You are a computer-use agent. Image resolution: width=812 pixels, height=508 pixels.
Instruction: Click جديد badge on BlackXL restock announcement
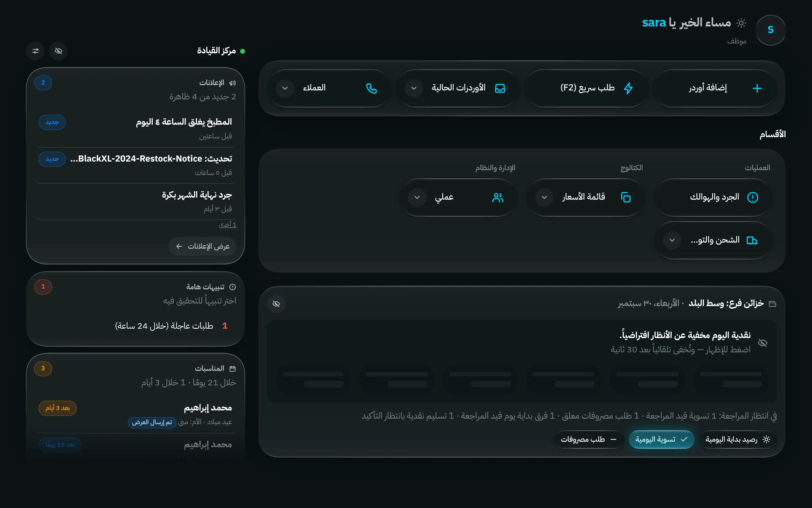[52, 159]
